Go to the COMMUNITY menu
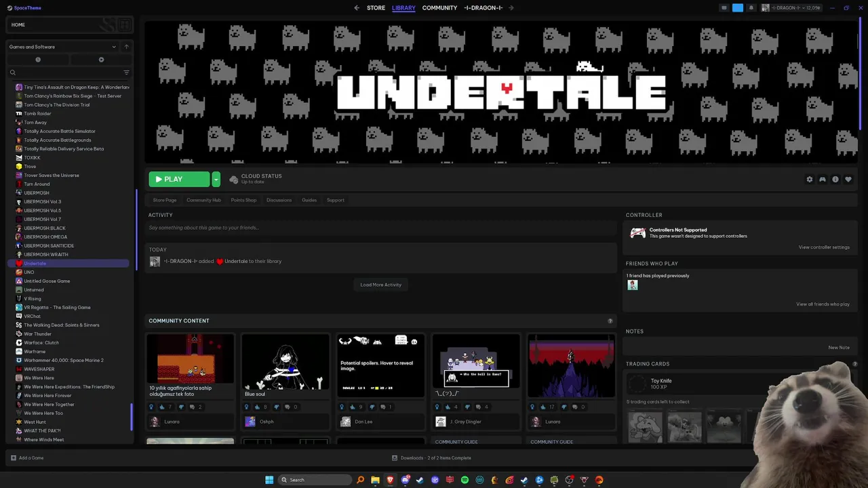This screenshot has height=488, width=868. click(439, 8)
